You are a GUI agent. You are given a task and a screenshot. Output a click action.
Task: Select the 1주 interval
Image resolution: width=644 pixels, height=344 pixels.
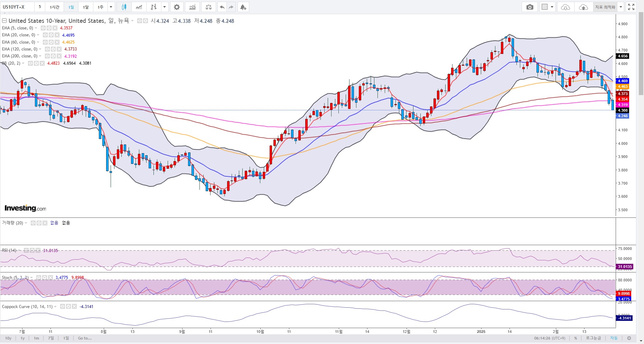click(100, 7)
